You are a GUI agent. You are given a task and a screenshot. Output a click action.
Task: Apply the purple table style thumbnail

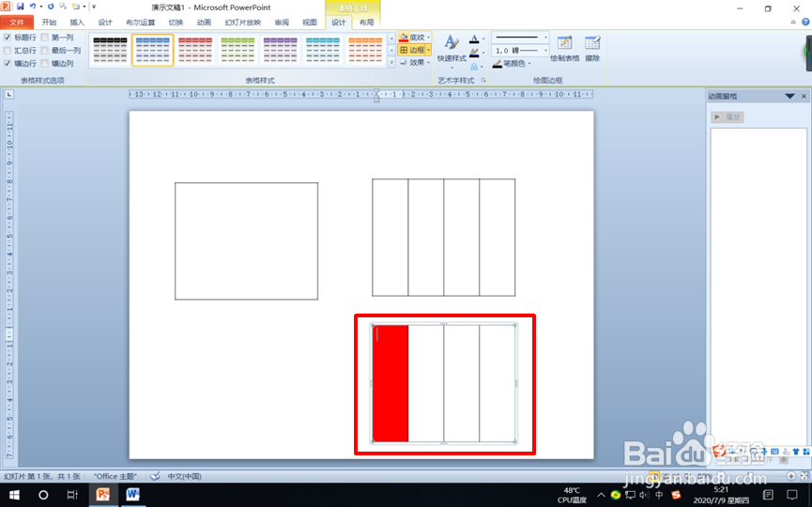point(280,51)
